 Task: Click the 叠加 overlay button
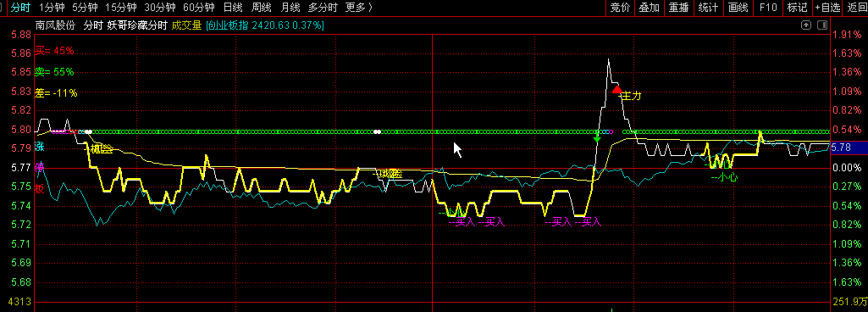[649, 7]
